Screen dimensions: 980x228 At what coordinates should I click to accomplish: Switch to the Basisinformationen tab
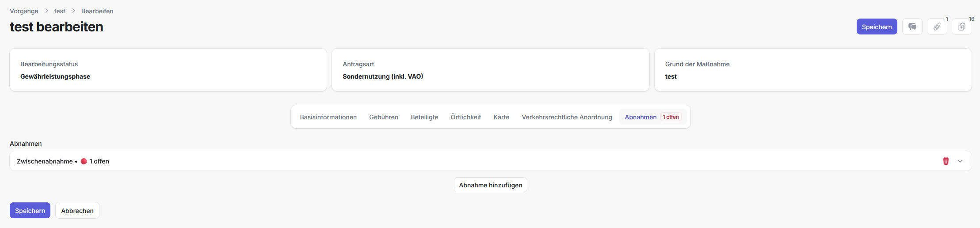coord(328,117)
